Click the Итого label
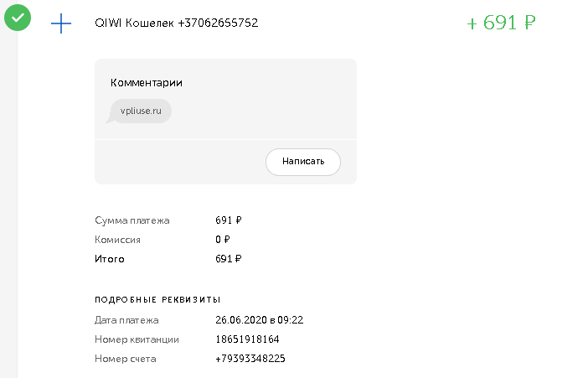 click(x=110, y=259)
